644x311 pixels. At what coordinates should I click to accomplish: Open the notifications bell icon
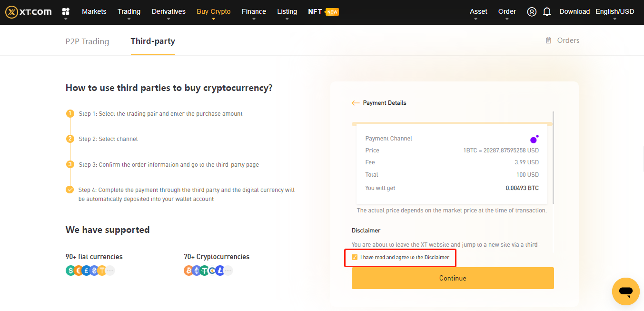[x=546, y=11]
